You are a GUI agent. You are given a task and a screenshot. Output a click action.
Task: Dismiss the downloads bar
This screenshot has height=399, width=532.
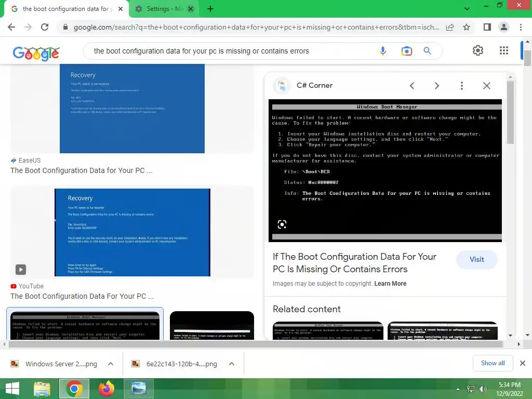click(523, 363)
